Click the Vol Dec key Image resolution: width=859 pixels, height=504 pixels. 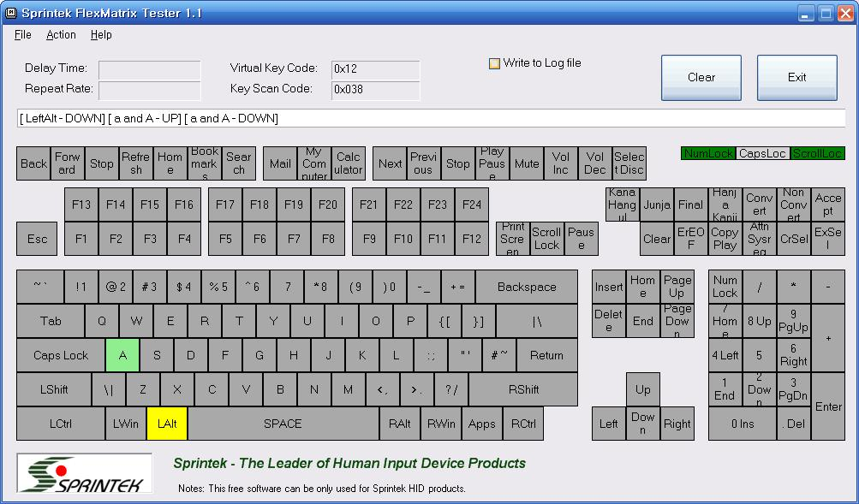point(594,163)
